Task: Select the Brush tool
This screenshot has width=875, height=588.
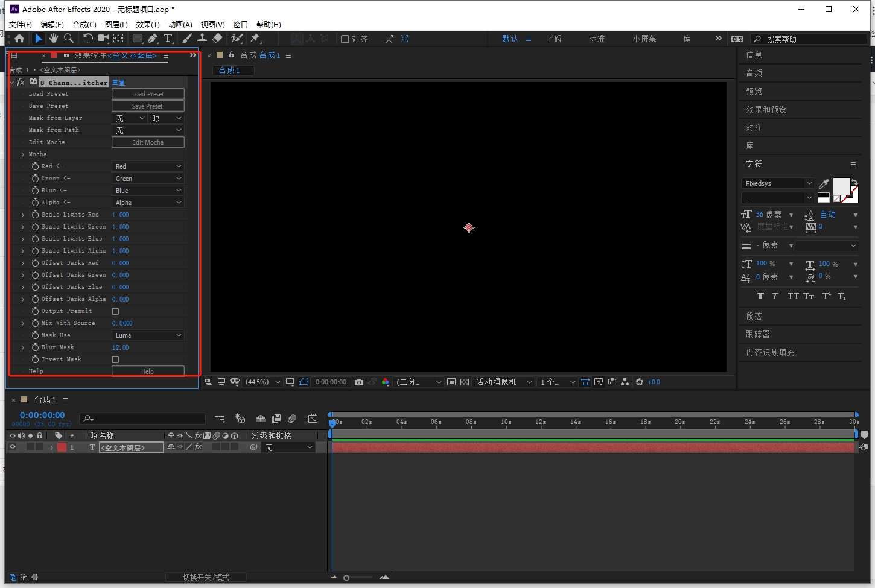Action: point(187,39)
